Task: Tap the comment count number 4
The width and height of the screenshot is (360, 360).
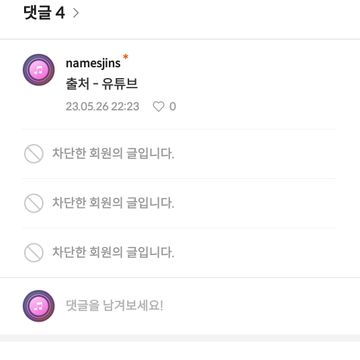Action: [x=60, y=13]
